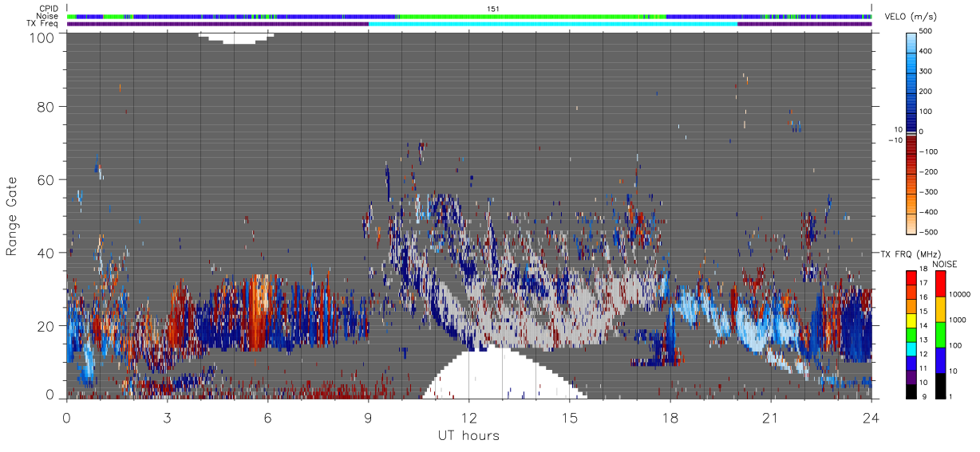Screen dimensions: 980x452
Task: Click the 60 tick on the Range Gate axis
Action: 46,180
